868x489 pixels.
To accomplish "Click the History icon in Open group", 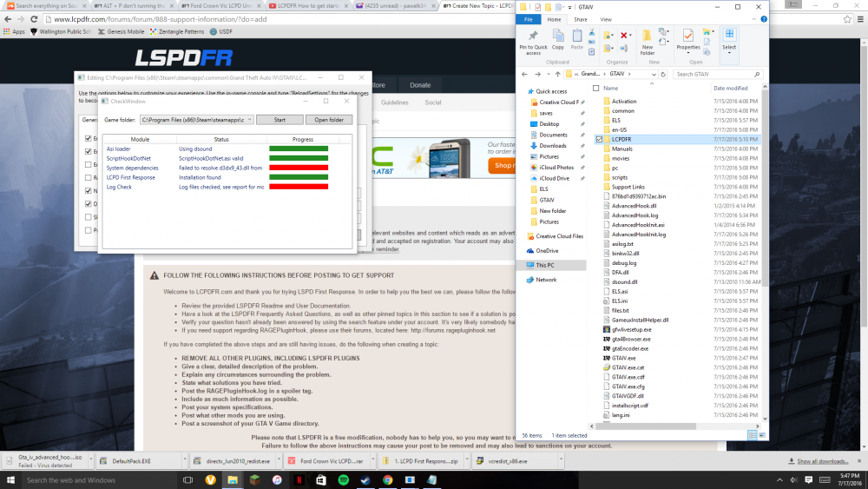I will coord(707,52).
